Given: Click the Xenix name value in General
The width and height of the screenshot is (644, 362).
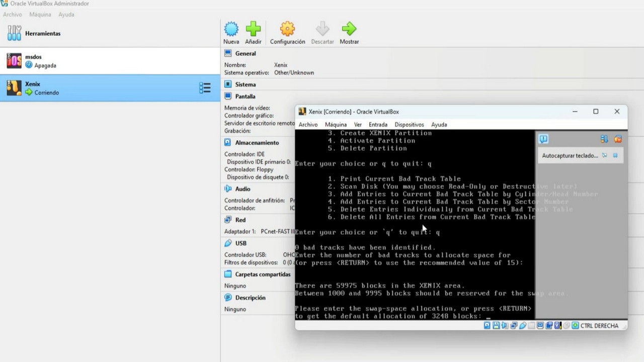Looking at the screenshot, I should 281,65.
